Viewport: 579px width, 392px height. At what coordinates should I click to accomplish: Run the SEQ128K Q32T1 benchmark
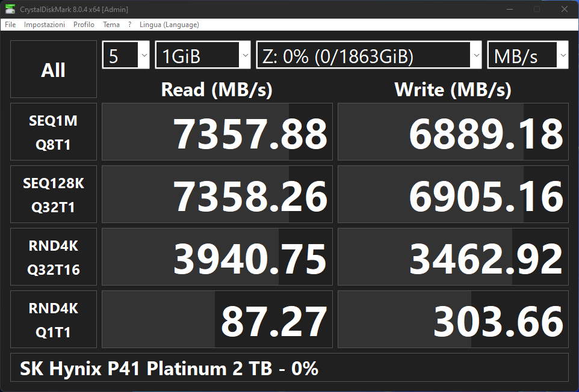tap(54, 195)
